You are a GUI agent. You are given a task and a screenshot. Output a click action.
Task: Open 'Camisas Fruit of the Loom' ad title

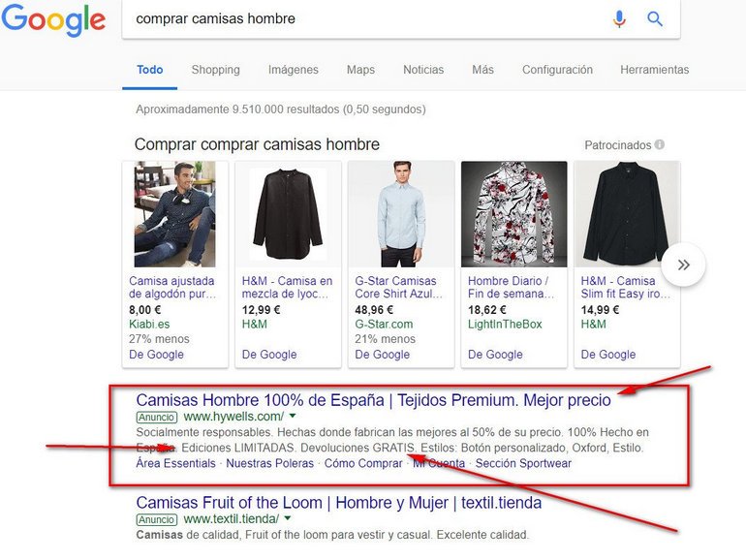339,503
